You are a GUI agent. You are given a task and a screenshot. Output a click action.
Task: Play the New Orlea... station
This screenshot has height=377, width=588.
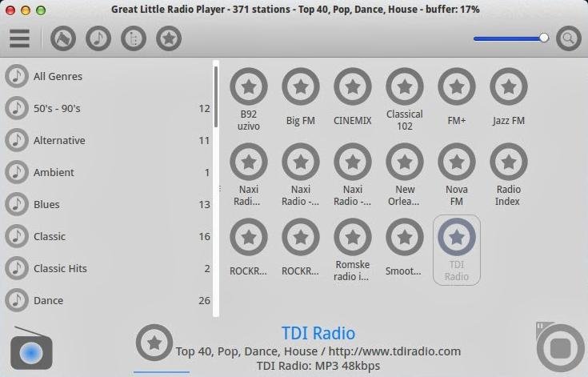405,174
